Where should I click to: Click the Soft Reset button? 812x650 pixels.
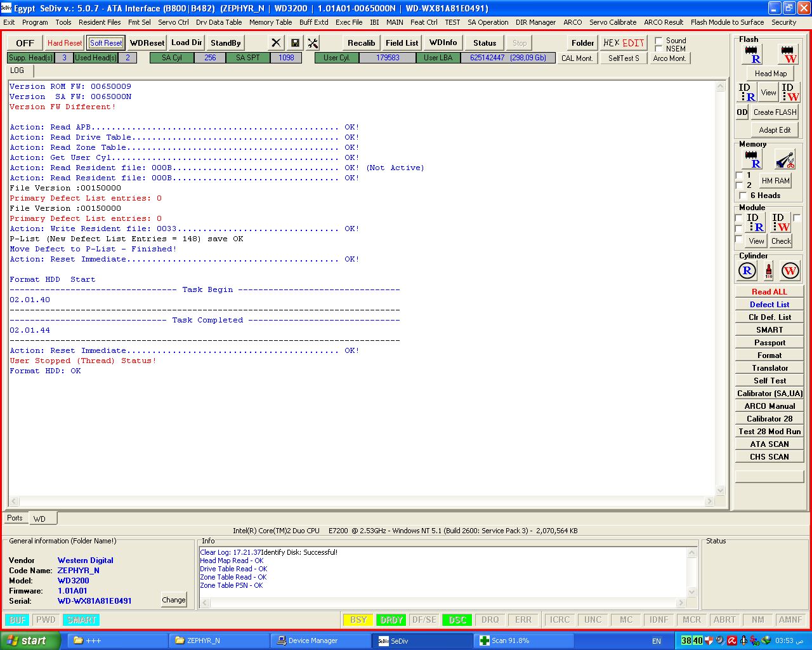click(106, 43)
